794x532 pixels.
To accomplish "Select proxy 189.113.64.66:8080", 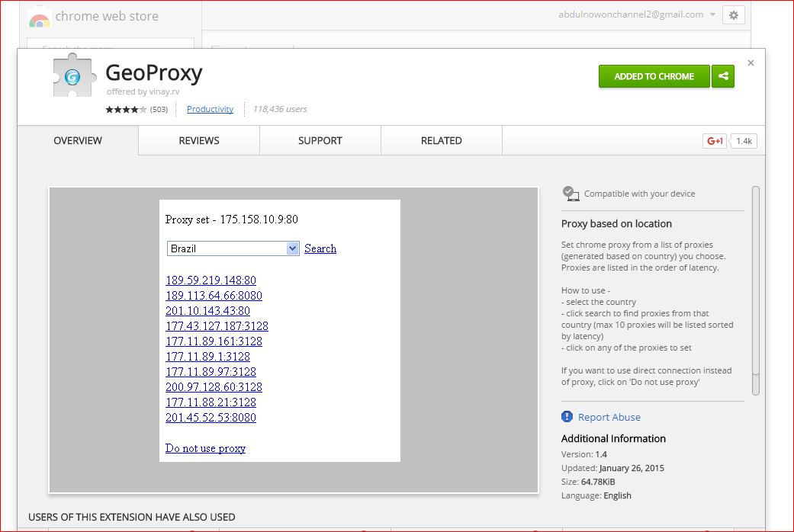I will [x=214, y=296].
